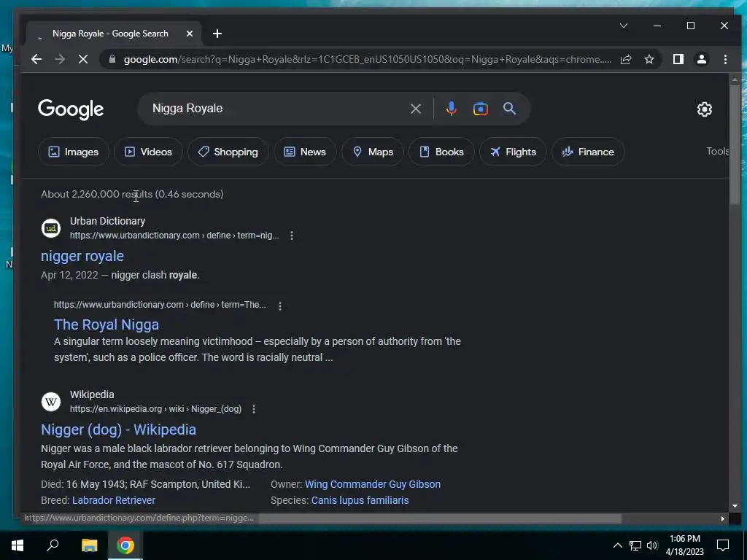Follow Canis lupus familiaris link
Image resolution: width=747 pixels, height=560 pixels.
(x=360, y=500)
